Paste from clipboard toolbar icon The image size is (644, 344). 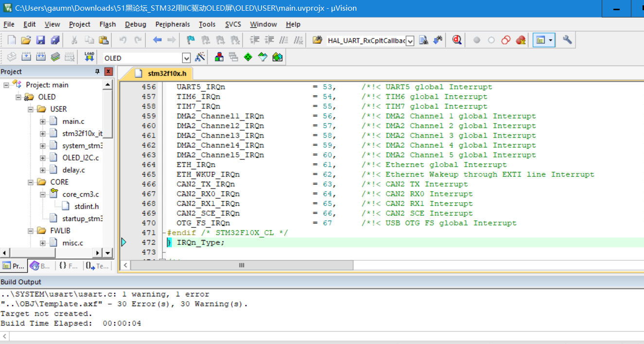tap(104, 40)
